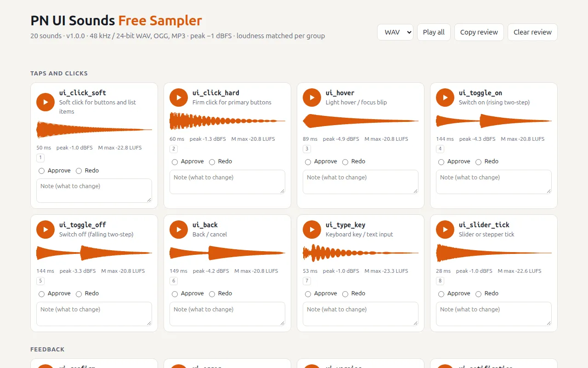Viewport: 588px width, 368px height.
Task: Mark ui_click_hard as Redo
Action: coord(212,162)
